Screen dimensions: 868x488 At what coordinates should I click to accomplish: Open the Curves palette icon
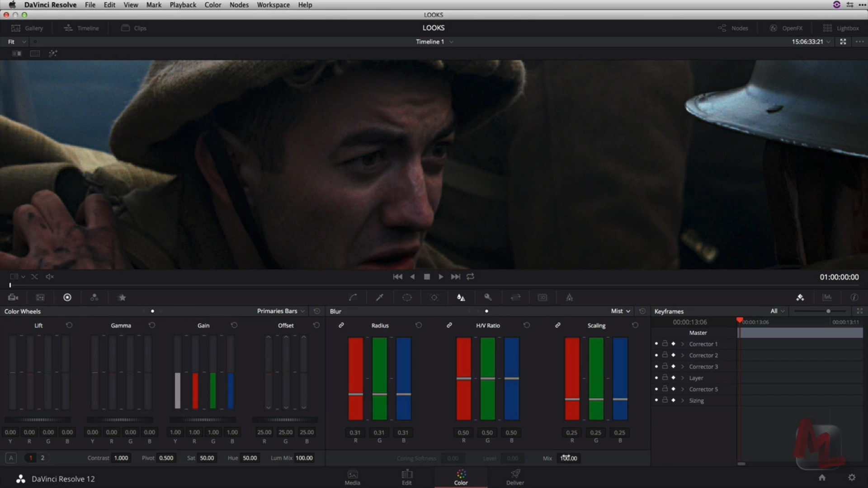(353, 297)
